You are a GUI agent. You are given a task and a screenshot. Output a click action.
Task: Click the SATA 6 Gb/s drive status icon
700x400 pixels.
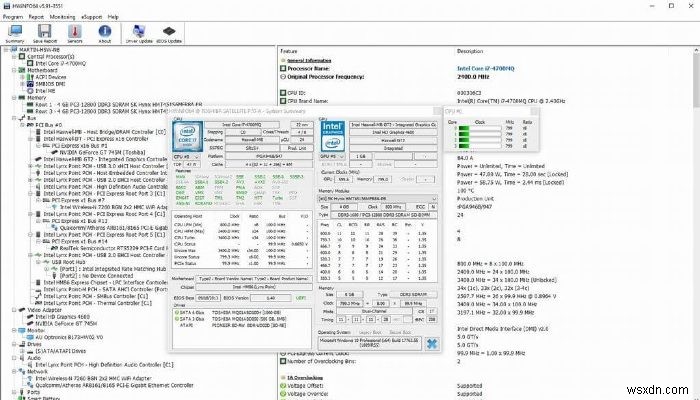click(x=177, y=312)
